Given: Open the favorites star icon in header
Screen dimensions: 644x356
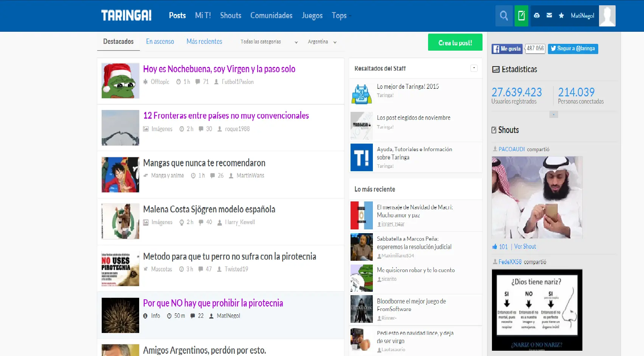Looking at the screenshot, I should (x=562, y=15).
